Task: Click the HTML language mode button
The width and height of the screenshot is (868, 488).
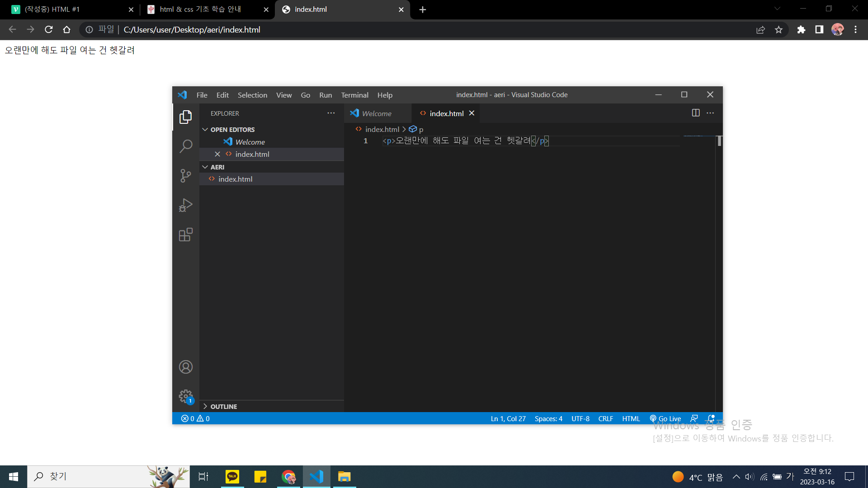Action: click(x=631, y=418)
